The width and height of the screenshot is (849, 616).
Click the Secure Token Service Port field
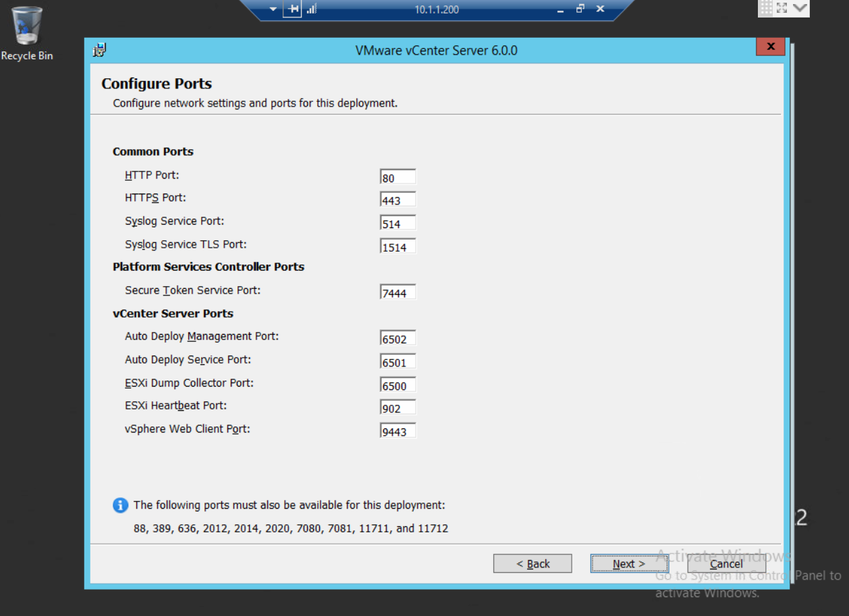398,292
